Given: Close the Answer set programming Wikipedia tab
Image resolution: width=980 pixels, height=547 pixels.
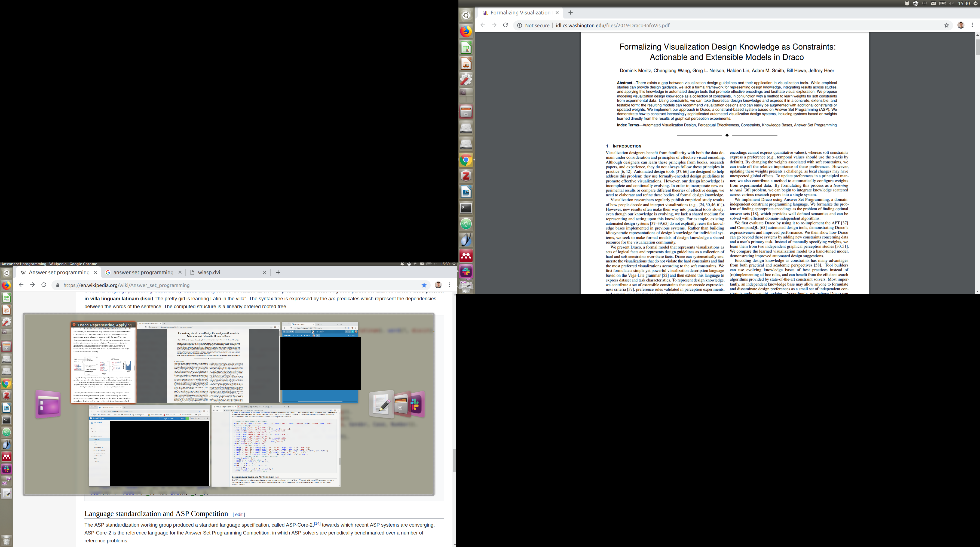Looking at the screenshot, I should 96,272.
